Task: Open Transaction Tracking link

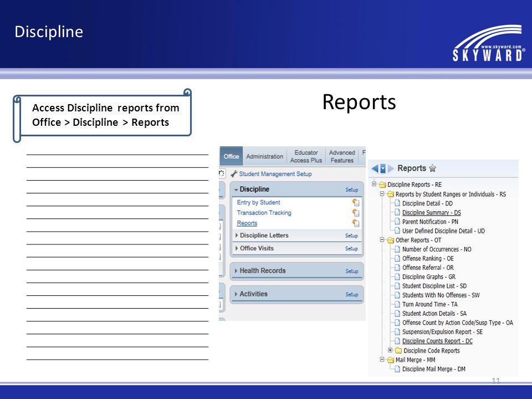Action: 264,213
